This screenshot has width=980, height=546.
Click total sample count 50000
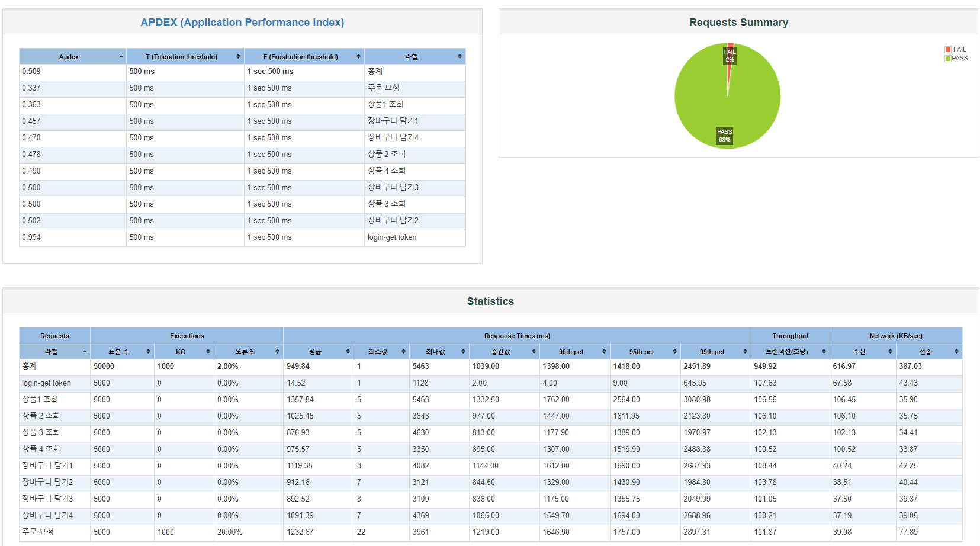104,367
